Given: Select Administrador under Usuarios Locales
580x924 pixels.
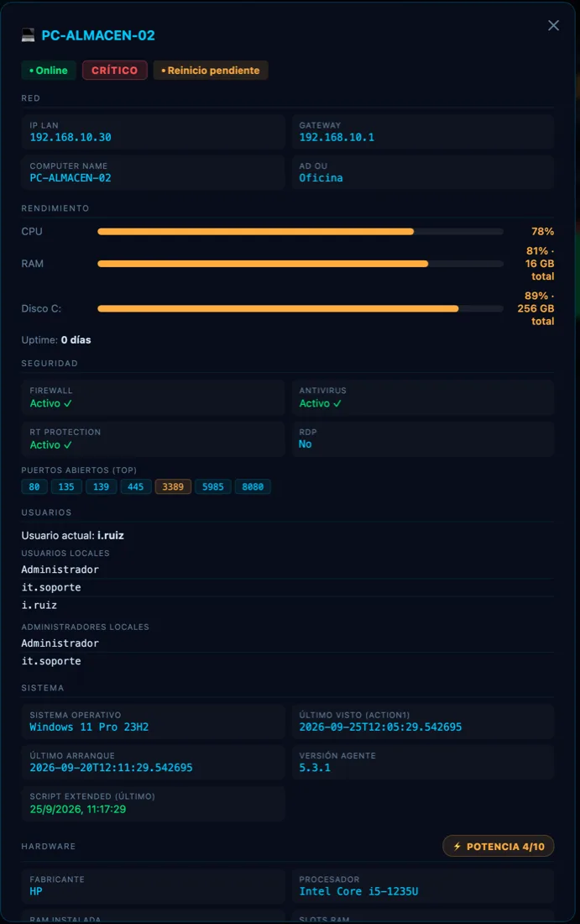Looking at the screenshot, I should tap(60, 570).
